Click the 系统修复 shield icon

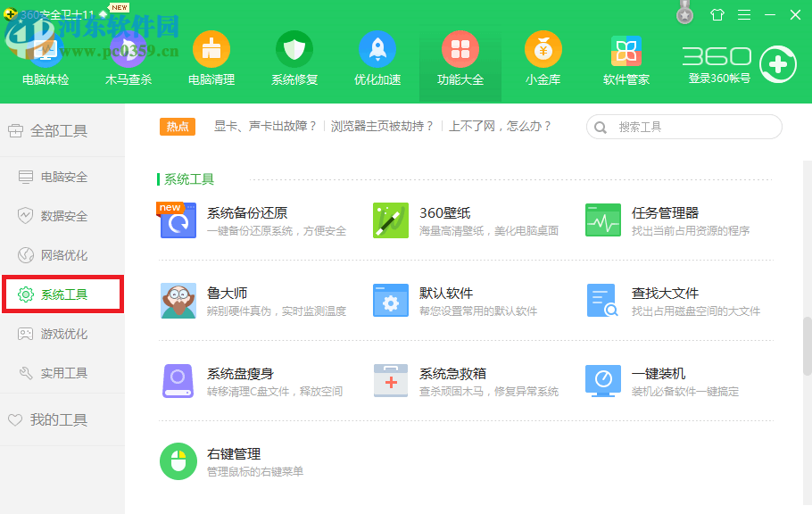pyautogui.click(x=294, y=49)
